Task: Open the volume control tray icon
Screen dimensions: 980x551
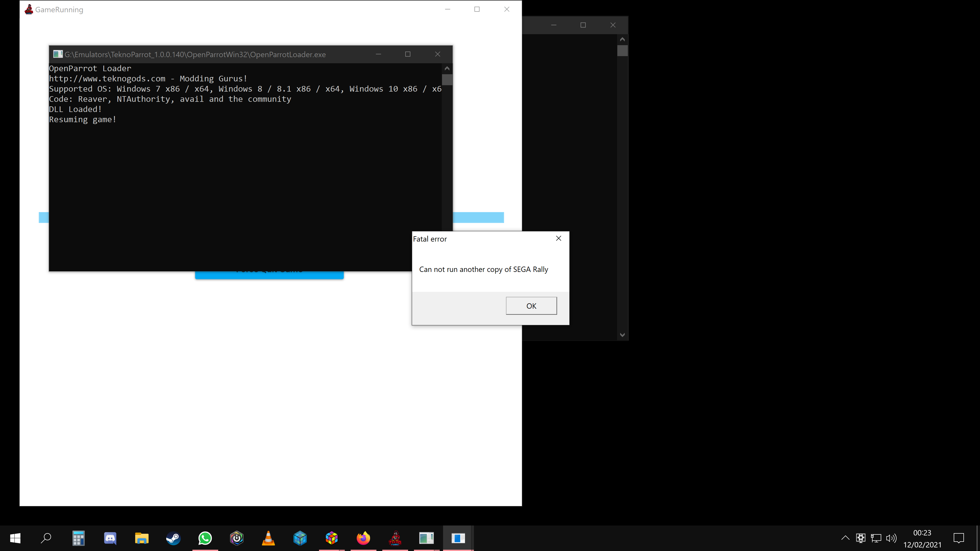Action: coord(891,538)
